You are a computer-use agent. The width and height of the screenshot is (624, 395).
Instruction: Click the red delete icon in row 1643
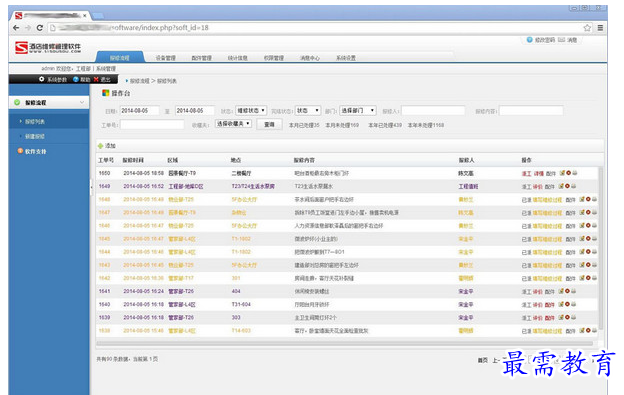coord(588,265)
